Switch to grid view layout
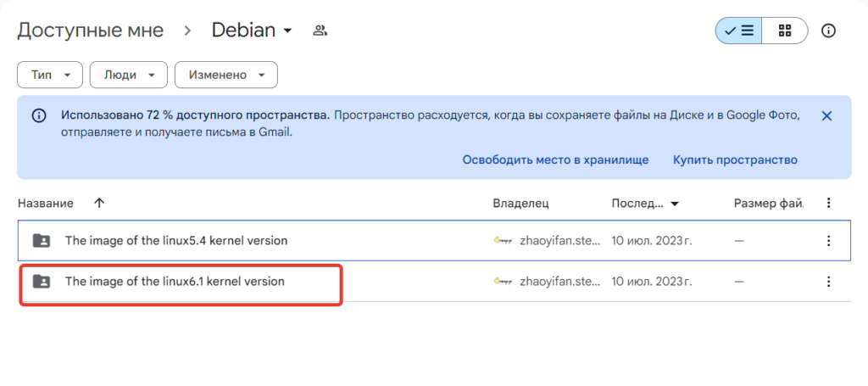This screenshot has height=386, width=868. click(x=784, y=31)
